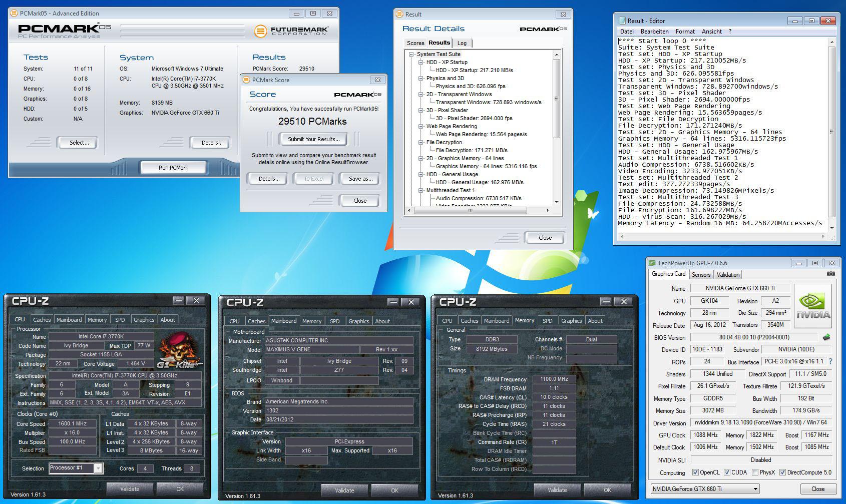Open the Caches tab in first CPU-Z
The image size is (846, 504).
click(42, 320)
